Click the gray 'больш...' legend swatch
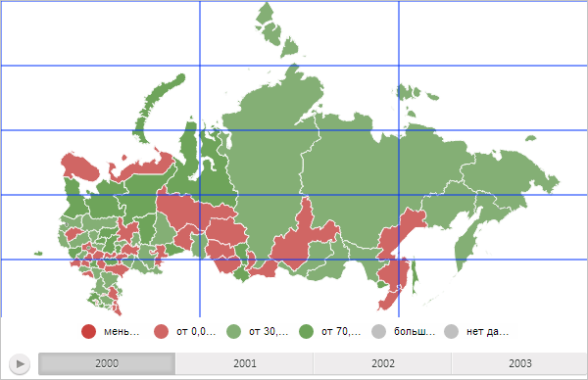Screen dimensions: 588x380 tap(378, 332)
